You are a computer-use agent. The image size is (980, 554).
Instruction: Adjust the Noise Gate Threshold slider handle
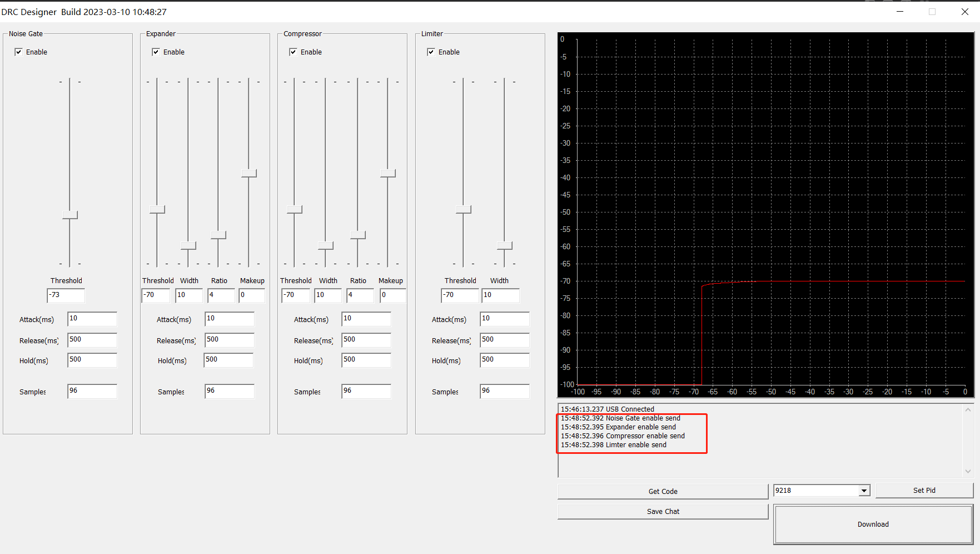pos(69,215)
